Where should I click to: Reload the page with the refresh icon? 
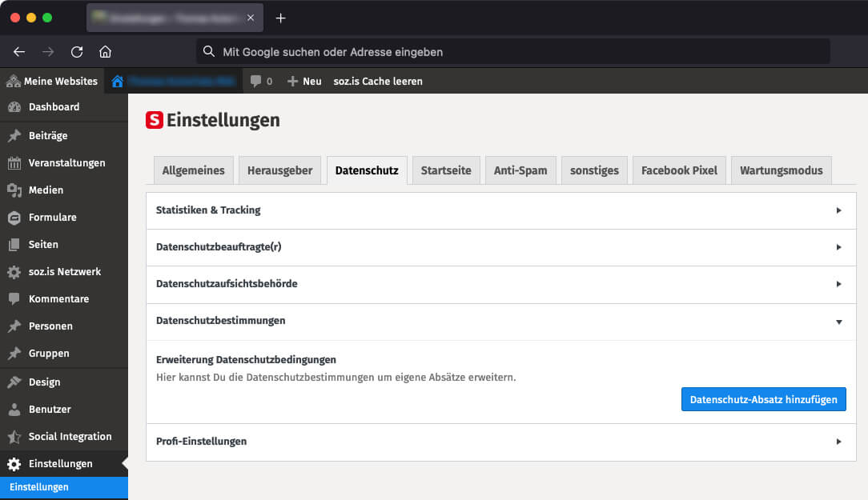(76, 51)
